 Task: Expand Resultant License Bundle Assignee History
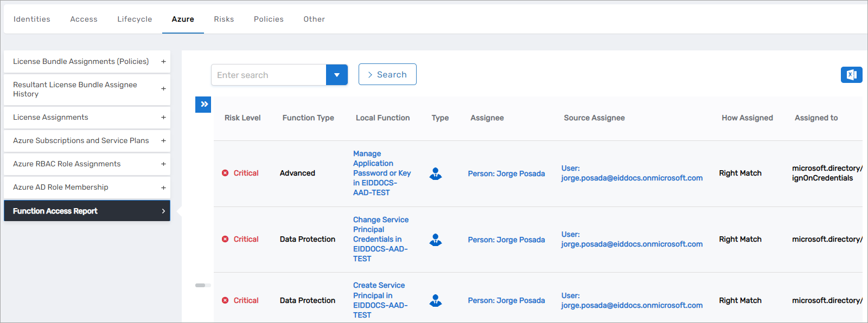[163, 89]
